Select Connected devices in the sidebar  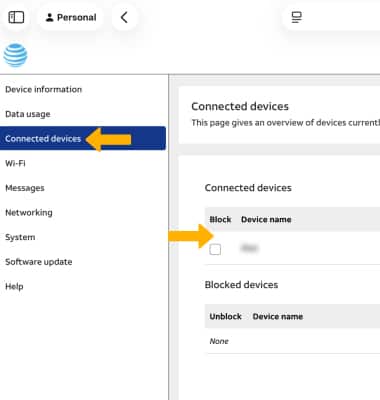(x=83, y=139)
